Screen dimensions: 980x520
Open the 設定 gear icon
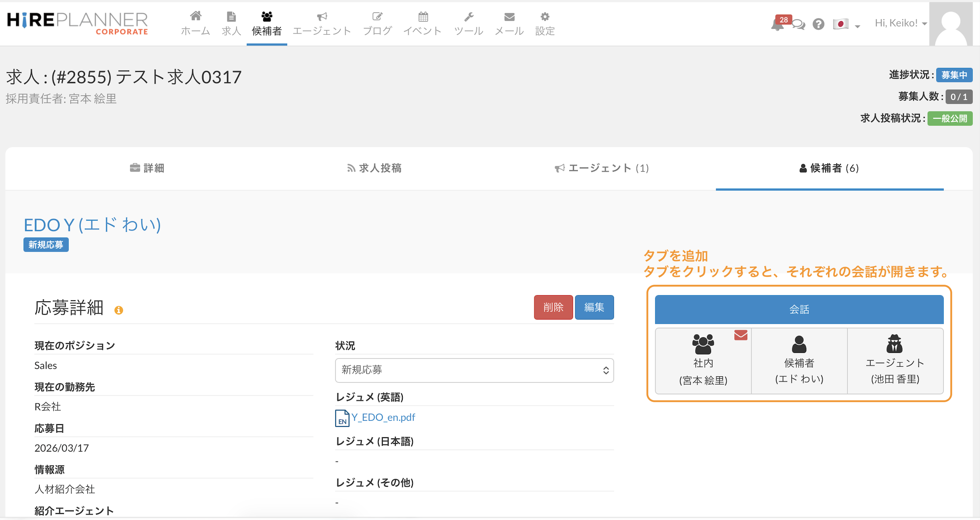click(x=544, y=17)
